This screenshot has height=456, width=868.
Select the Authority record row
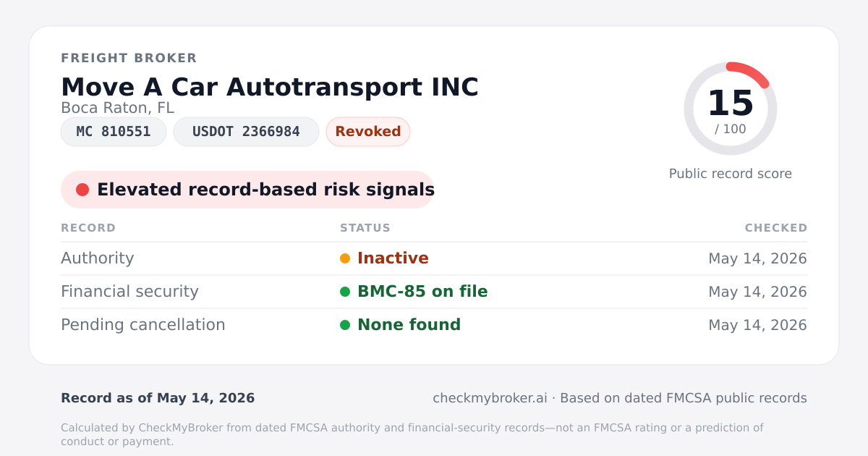coord(434,258)
